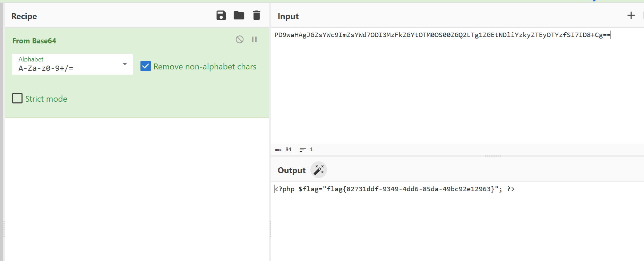Click the decoded PHP flag output text

point(394,189)
